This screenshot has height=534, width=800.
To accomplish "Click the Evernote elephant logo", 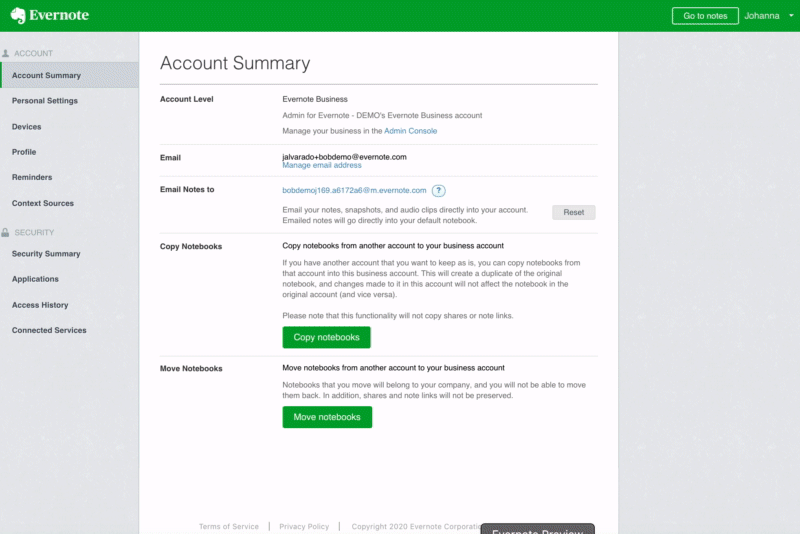I will (17, 16).
